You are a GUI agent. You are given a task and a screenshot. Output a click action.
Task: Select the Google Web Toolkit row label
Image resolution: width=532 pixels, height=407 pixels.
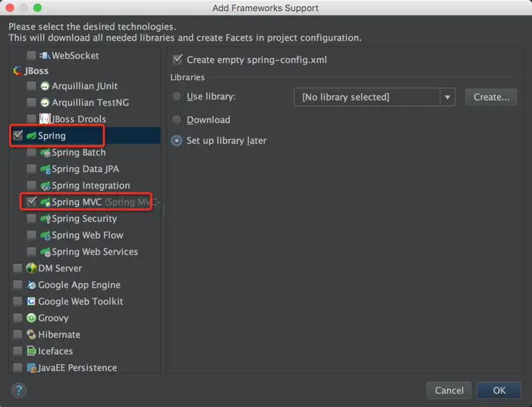(x=81, y=301)
